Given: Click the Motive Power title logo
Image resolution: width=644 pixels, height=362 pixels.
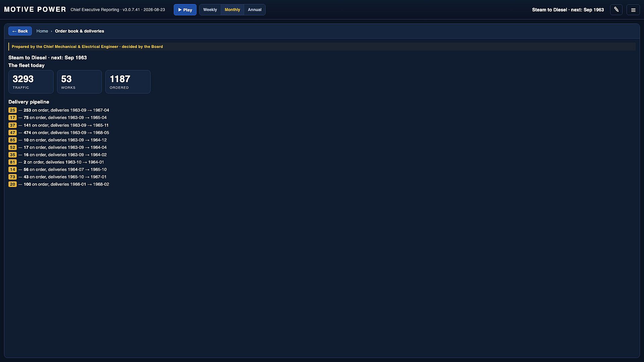Looking at the screenshot, I should 35,9.
